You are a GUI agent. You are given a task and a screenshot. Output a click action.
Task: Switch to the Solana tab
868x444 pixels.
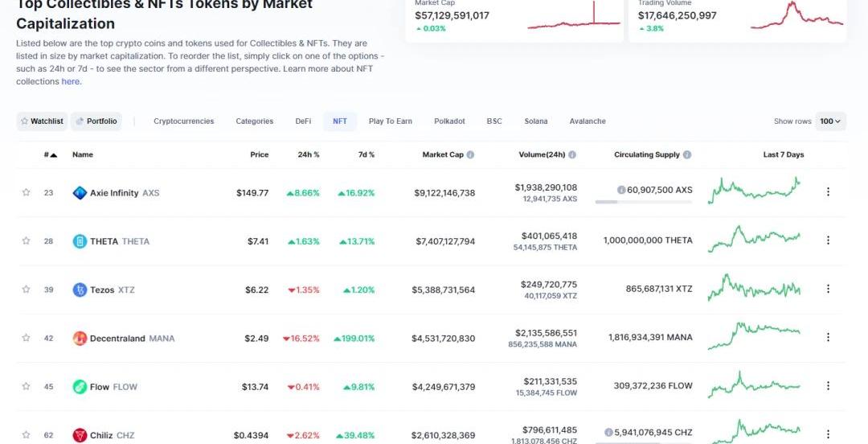pos(536,121)
